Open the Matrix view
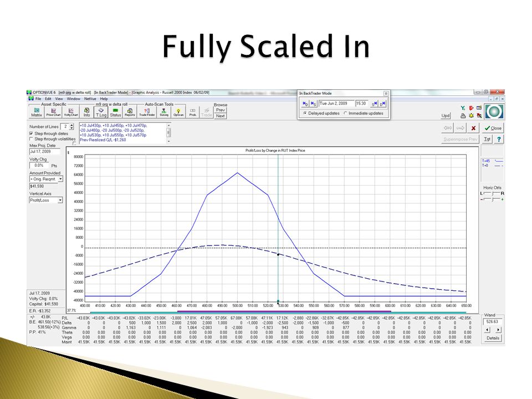The height and width of the screenshot is (399, 532). (37, 112)
